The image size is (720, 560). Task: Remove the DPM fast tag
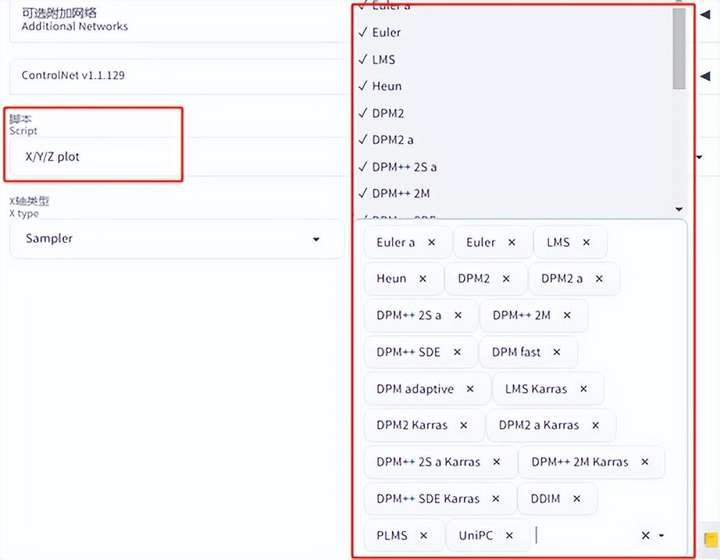click(x=557, y=352)
